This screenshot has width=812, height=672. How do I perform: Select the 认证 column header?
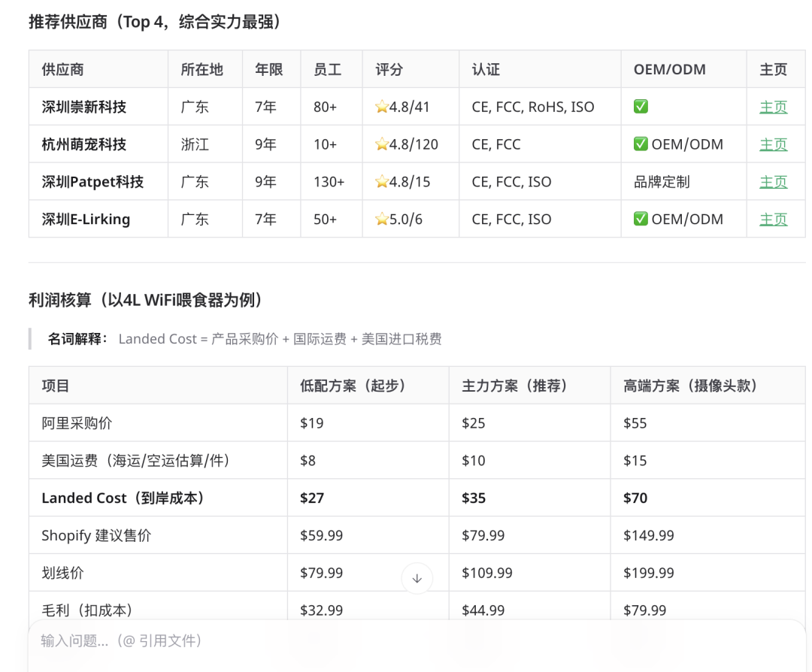tap(486, 70)
